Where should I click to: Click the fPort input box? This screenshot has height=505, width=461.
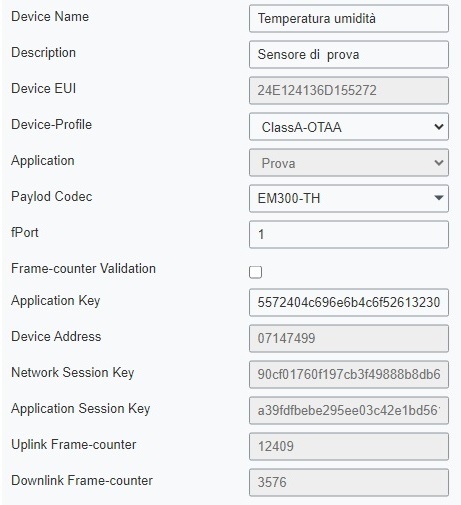tap(349, 234)
